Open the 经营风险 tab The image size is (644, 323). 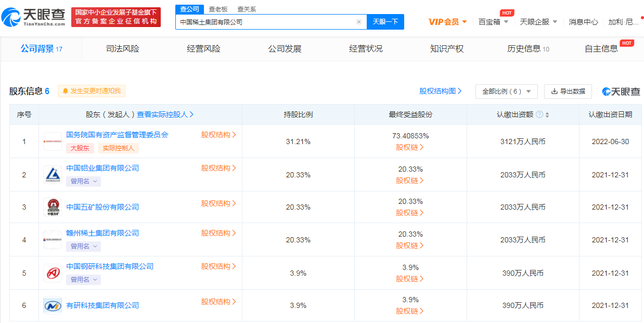point(203,49)
